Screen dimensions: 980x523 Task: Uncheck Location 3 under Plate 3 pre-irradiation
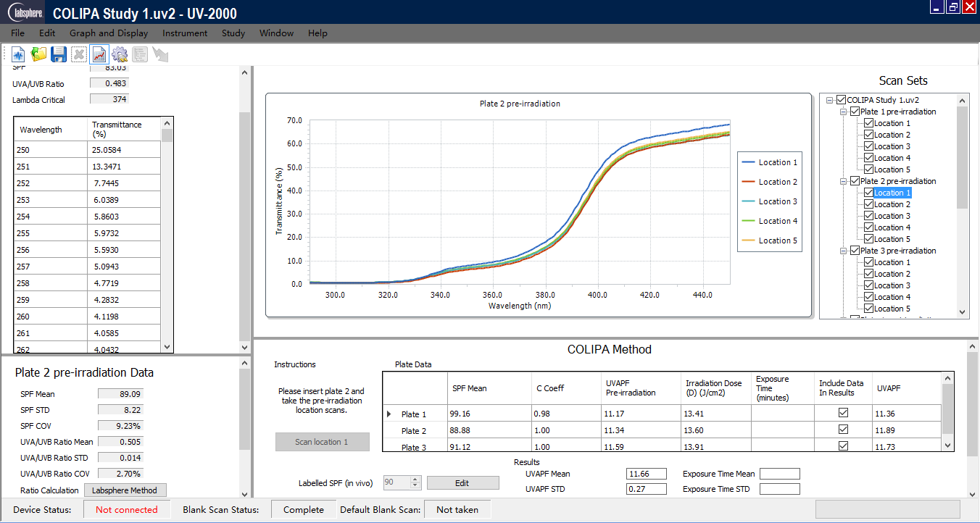pos(868,285)
